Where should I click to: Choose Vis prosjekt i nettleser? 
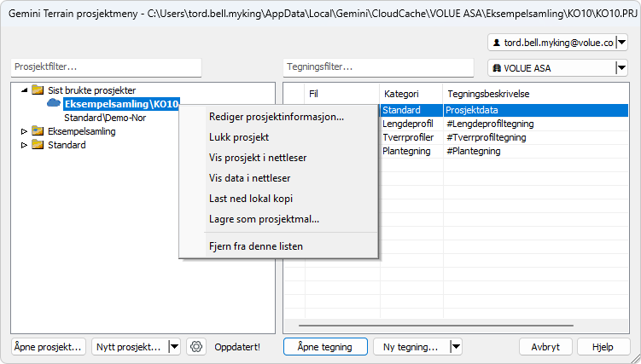[x=258, y=158]
